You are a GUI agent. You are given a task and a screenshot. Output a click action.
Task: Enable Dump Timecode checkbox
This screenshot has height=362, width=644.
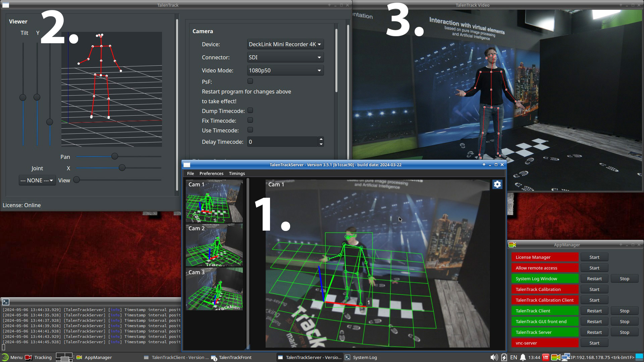pos(250,111)
